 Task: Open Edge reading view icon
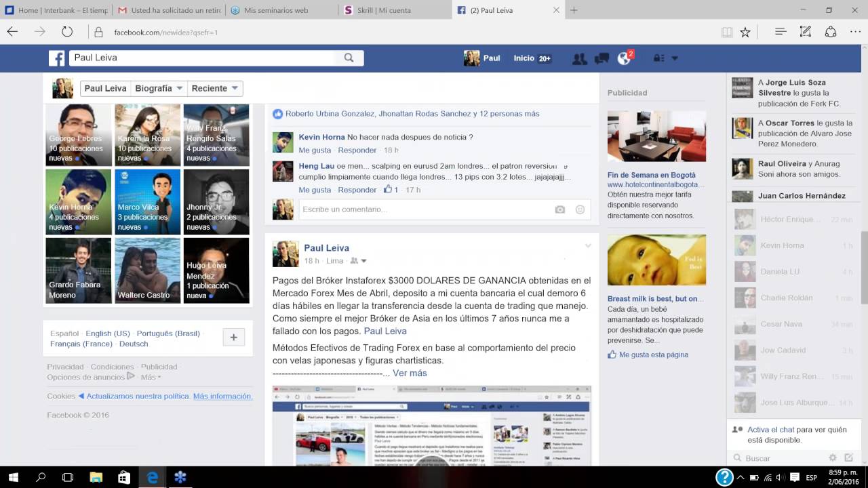pyautogui.click(x=727, y=32)
